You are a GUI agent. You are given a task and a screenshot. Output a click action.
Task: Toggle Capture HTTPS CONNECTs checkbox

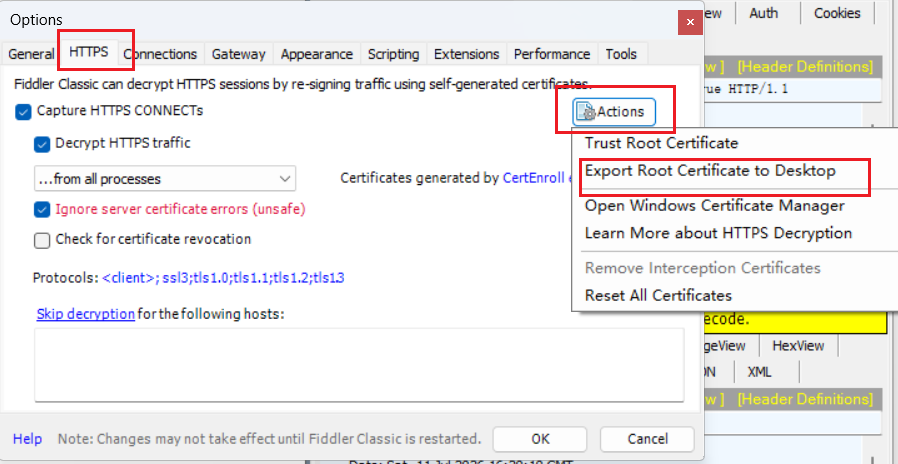23,112
